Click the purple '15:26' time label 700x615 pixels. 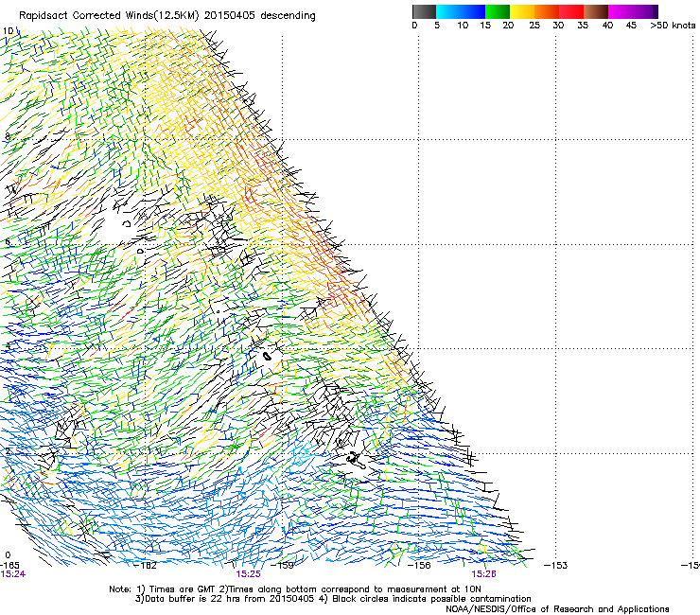(484, 574)
